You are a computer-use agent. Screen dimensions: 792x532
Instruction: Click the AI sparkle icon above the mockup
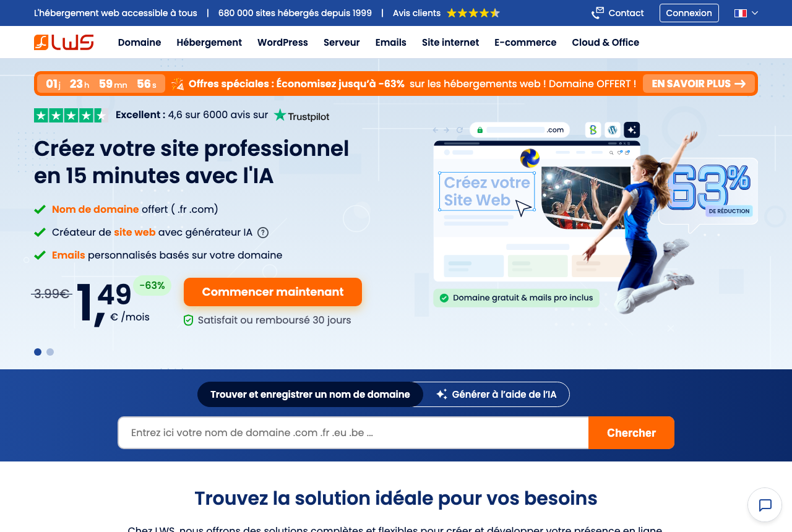coord(632,130)
